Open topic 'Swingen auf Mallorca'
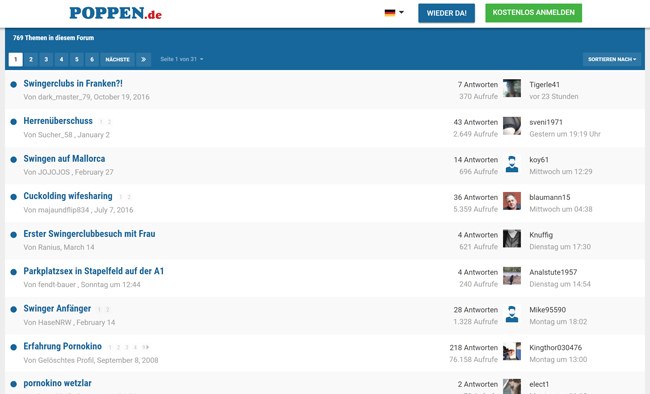 click(64, 158)
